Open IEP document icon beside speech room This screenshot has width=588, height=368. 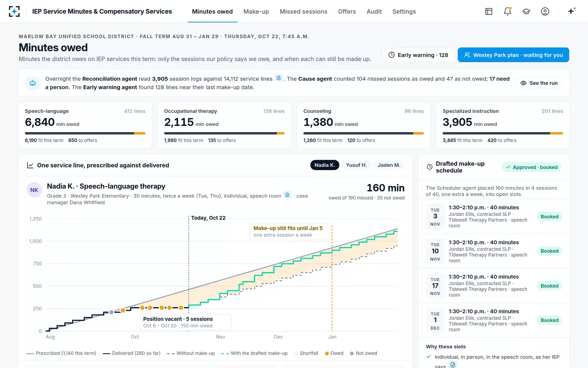pos(287,195)
